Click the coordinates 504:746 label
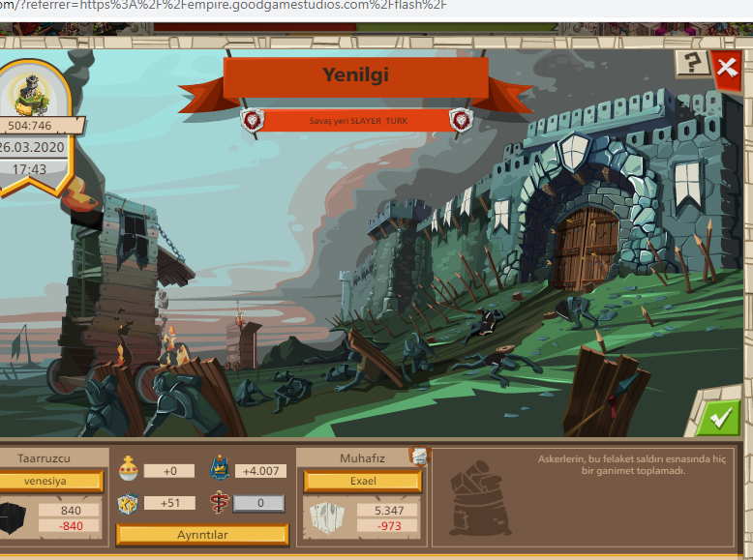Screen dimensions: 753x560 point(30,126)
